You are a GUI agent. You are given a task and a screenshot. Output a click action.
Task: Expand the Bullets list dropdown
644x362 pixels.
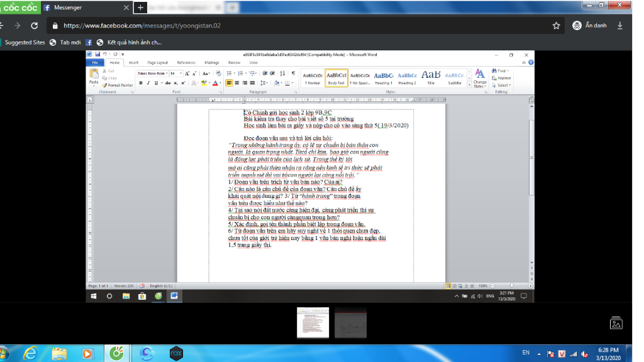[x=235, y=74]
